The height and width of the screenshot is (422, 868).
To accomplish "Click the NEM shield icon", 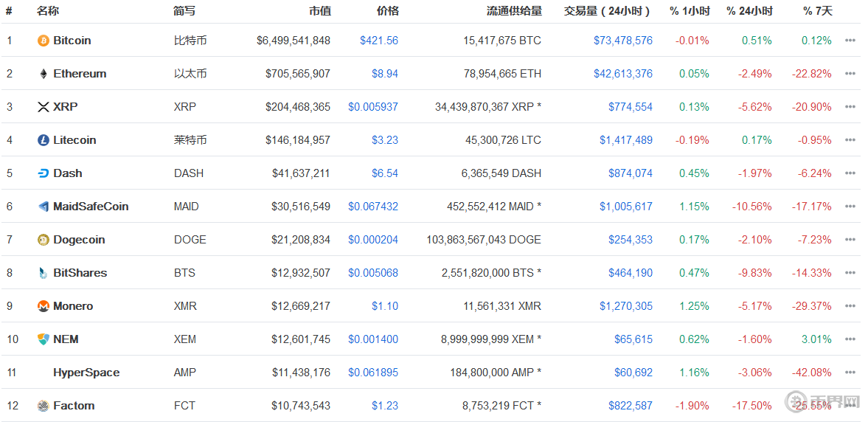I will pos(44,339).
